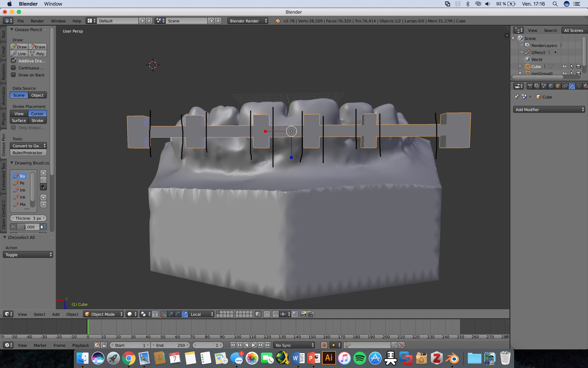Move brush down in the brush list
The image size is (588, 368).
(44, 205)
